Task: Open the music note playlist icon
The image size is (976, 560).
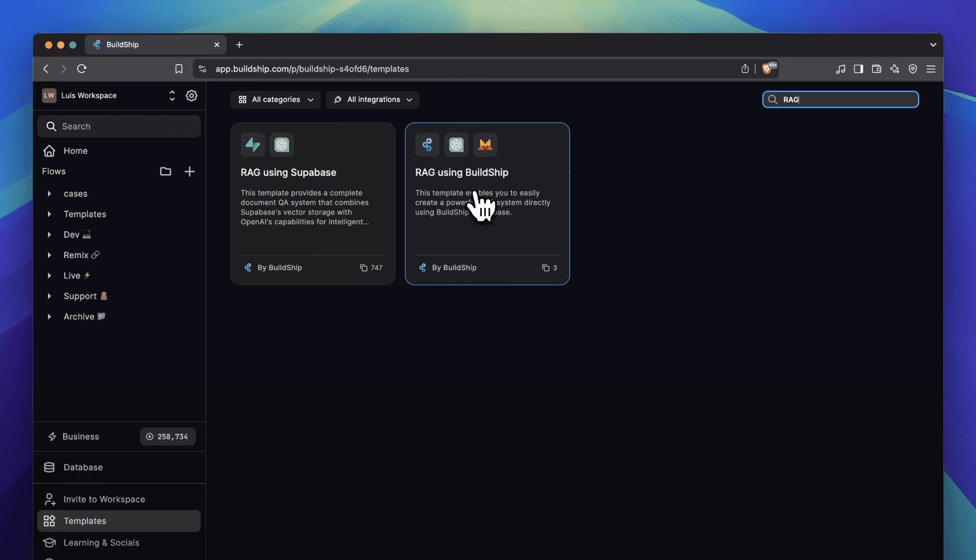Action: pos(840,69)
